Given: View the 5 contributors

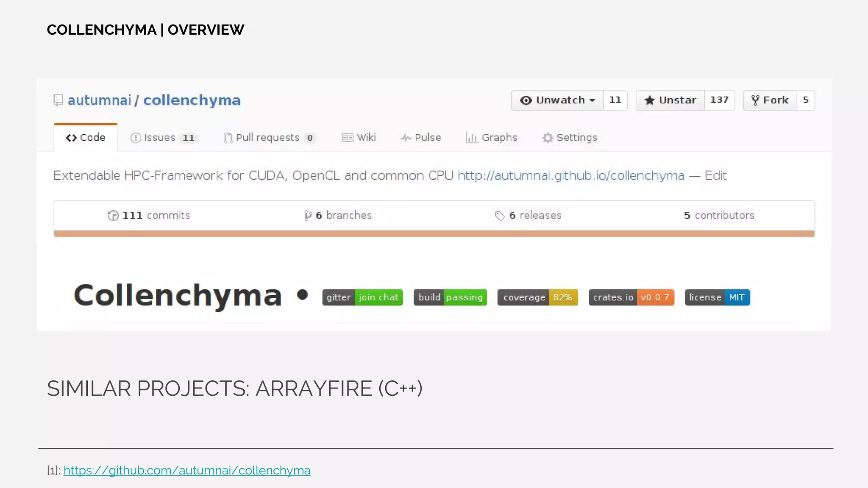Looking at the screenshot, I should (719, 216).
